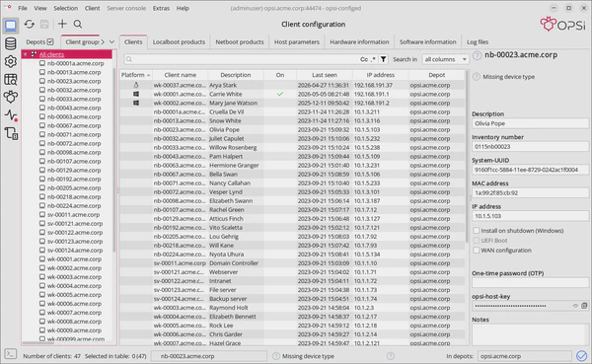Open client configuration mode icon in sidebar
The height and width of the screenshot is (364, 592).
pos(11,26)
